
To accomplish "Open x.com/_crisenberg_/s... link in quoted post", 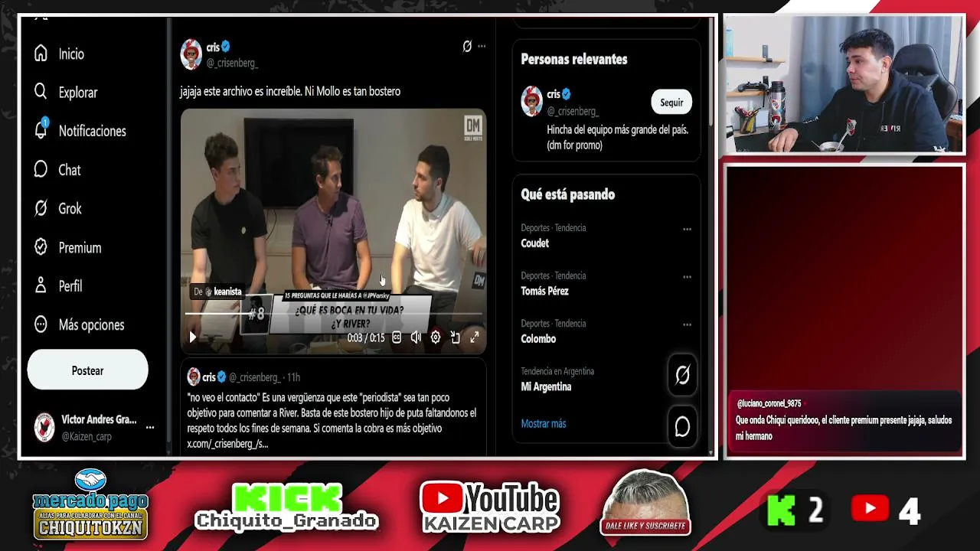I will click(227, 444).
